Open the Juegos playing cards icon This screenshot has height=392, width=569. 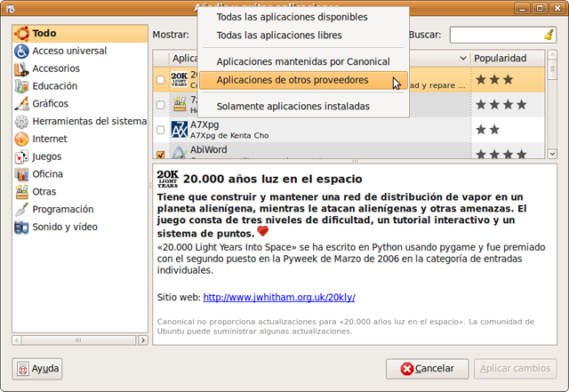pyautogui.click(x=22, y=156)
